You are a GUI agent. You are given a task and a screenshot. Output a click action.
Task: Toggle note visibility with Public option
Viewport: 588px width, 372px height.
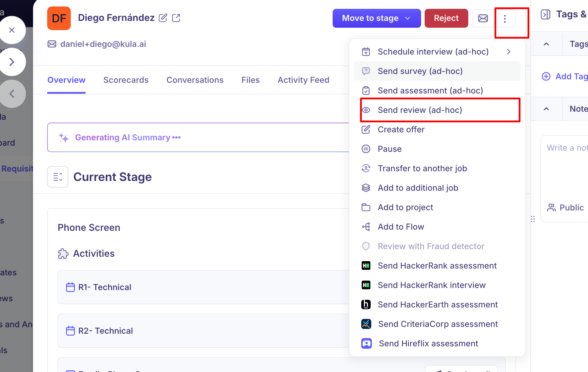click(x=566, y=208)
